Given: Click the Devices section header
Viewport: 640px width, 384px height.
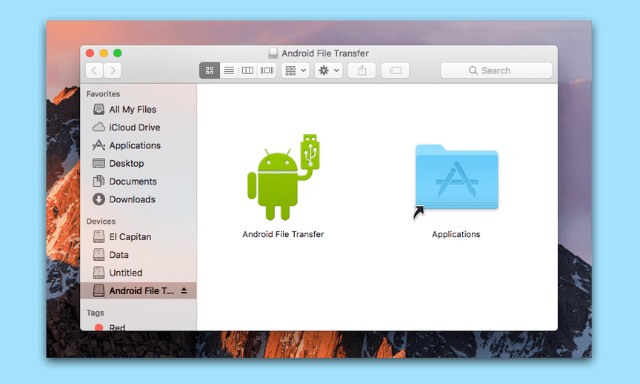Looking at the screenshot, I should click(101, 221).
